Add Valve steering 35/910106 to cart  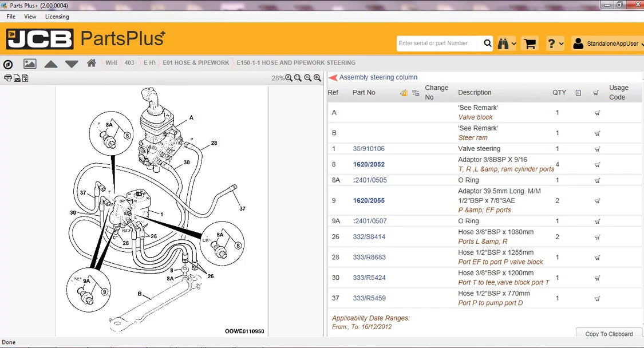pos(597,149)
